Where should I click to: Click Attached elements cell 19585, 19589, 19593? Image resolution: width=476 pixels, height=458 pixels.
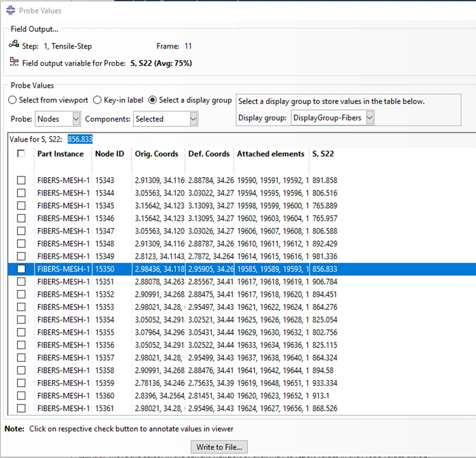tap(273, 269)
